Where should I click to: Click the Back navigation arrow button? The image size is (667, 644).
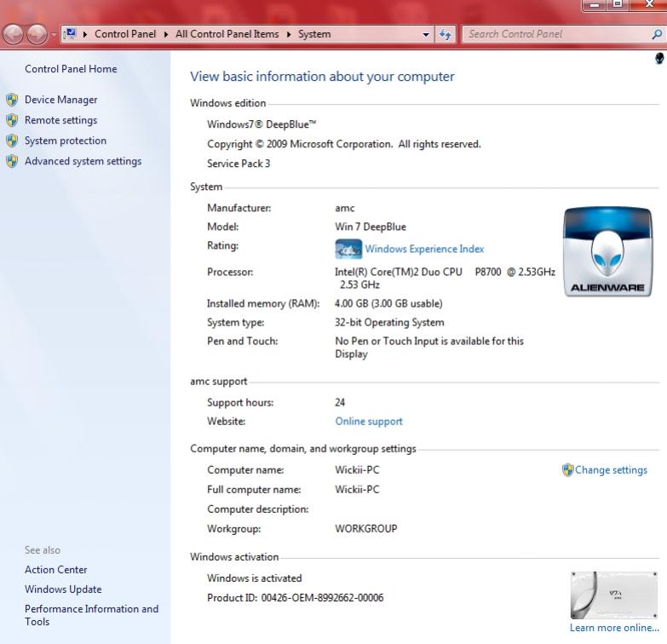(13, 34)
